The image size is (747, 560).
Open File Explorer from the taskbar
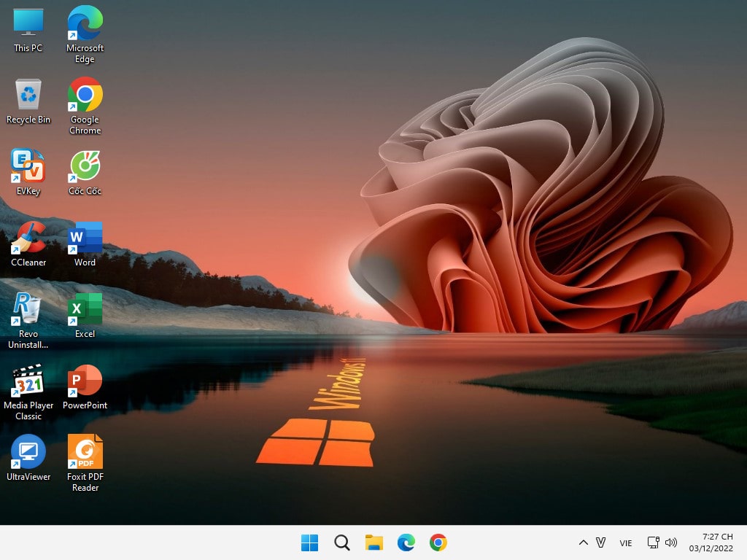(x=374, y=542)
